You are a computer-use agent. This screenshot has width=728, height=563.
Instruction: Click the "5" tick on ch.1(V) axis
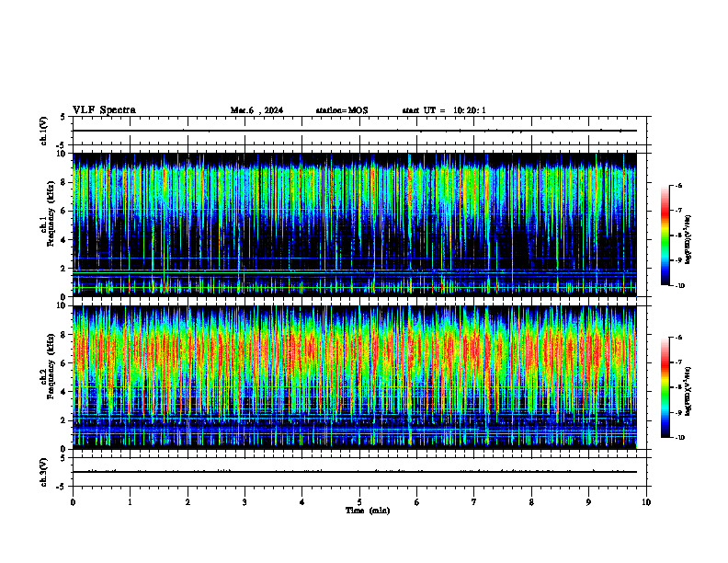(63, 117)
